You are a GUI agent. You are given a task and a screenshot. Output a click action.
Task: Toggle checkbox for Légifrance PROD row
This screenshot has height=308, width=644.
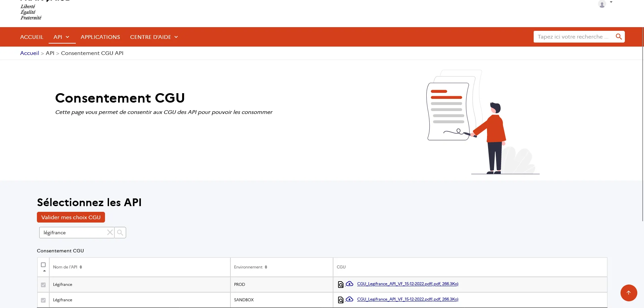[x=43, y=285]
